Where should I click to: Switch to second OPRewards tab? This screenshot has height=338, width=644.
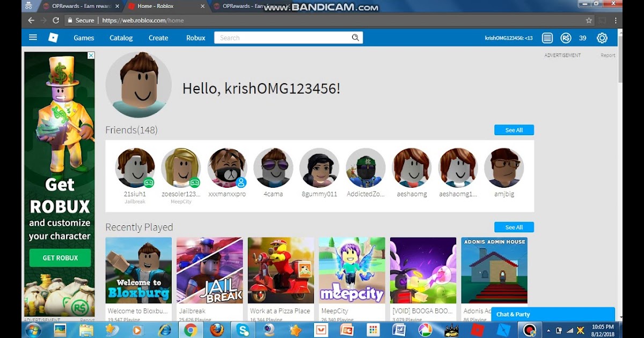[244, 6]
